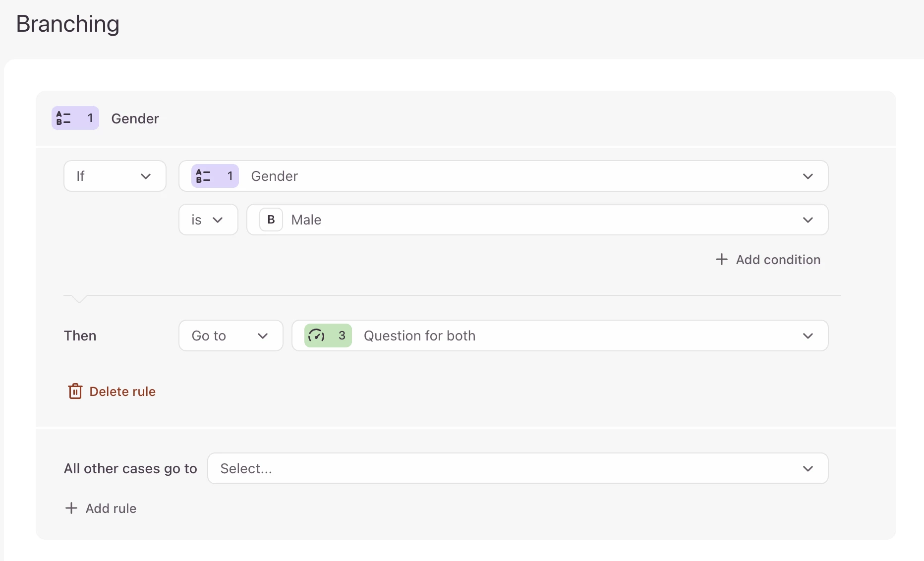
Task: Open the Male answer choice dropdown
Action: pos(537,220)
